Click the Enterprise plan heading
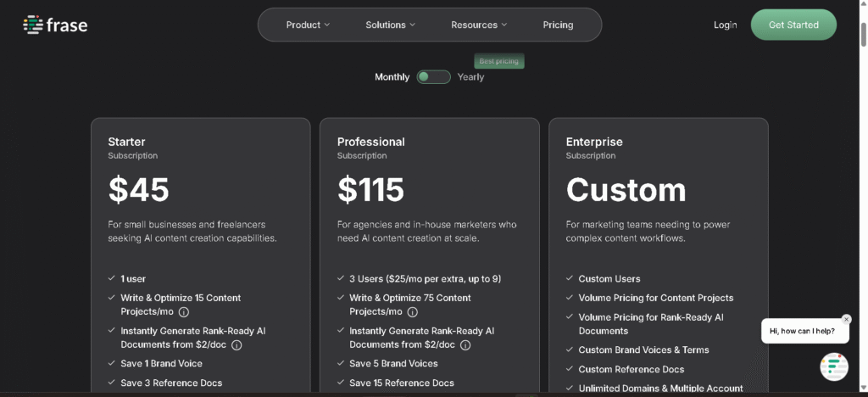Screen dimensions: 868x397 coord(594,142)
